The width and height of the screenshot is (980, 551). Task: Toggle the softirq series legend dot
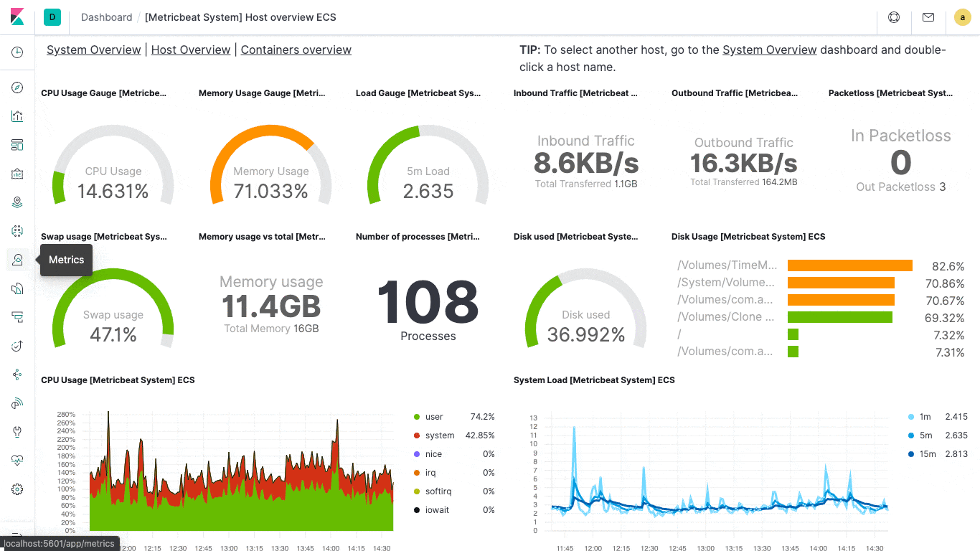pos(417,491)
